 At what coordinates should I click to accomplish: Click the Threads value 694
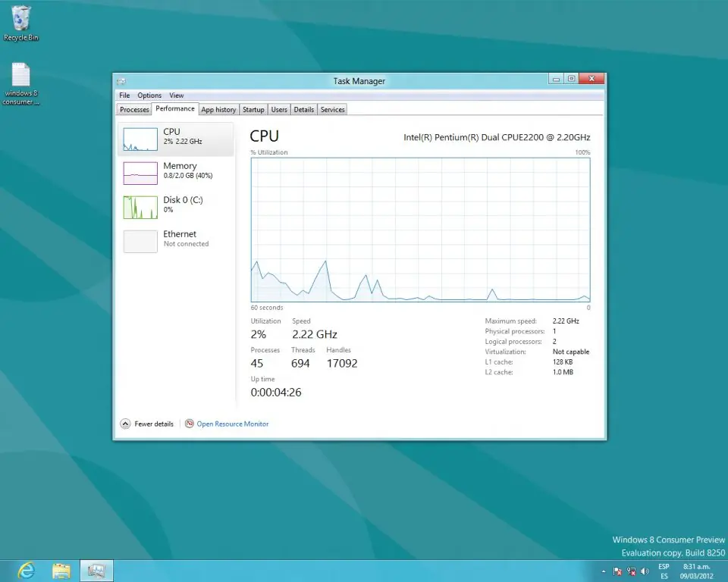(x=300, y=364)
